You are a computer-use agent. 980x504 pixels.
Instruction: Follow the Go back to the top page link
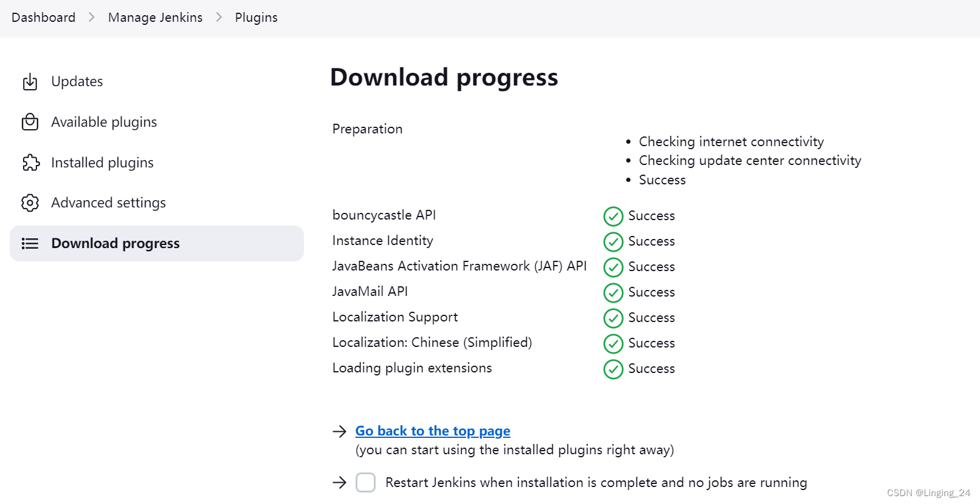point(433,431)
